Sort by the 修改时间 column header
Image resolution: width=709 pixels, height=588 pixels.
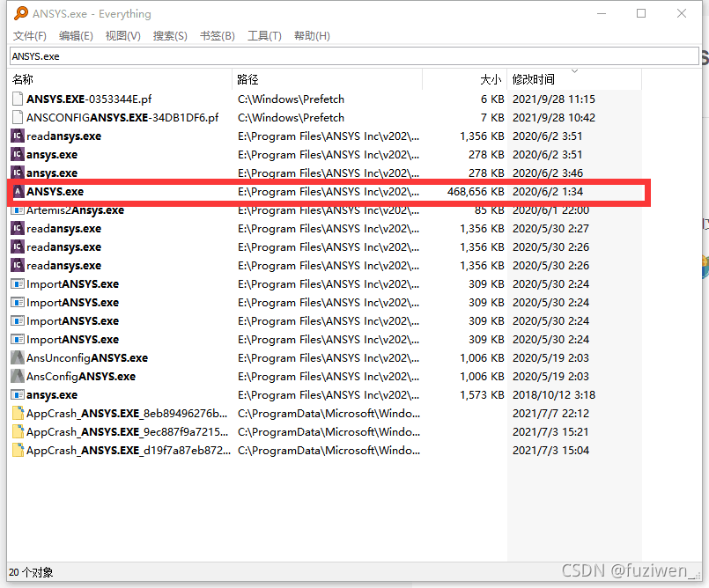574,79
